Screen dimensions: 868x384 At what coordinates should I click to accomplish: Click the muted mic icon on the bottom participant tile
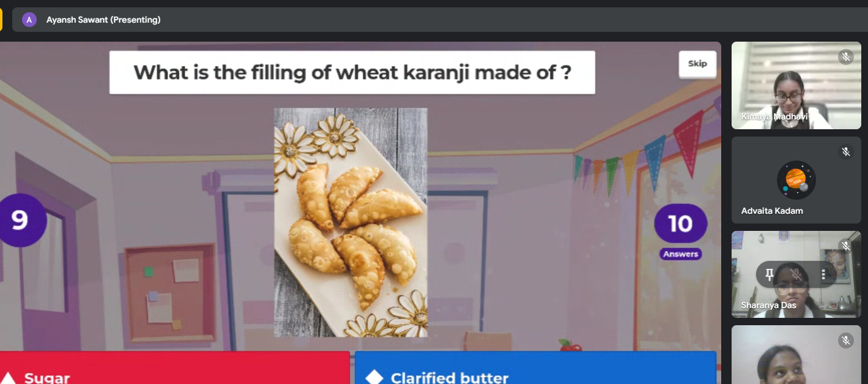click(x=846, y=340)
